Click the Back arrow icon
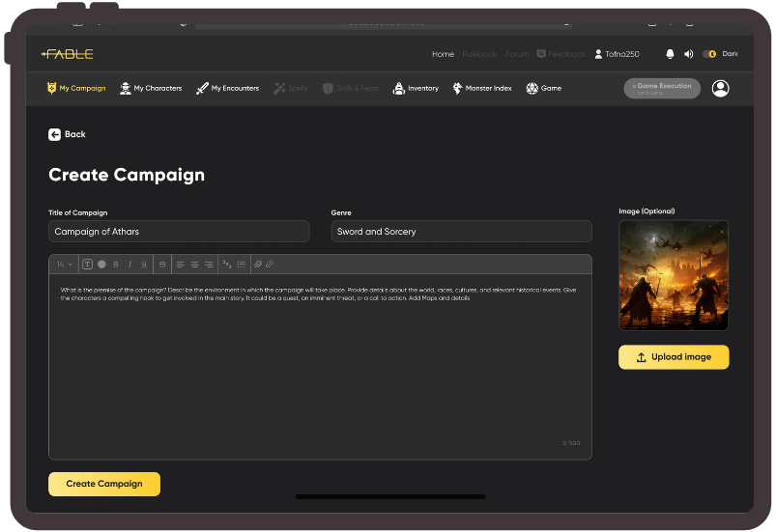This screenshot has height=532, width=776. (x=55, y=134)
